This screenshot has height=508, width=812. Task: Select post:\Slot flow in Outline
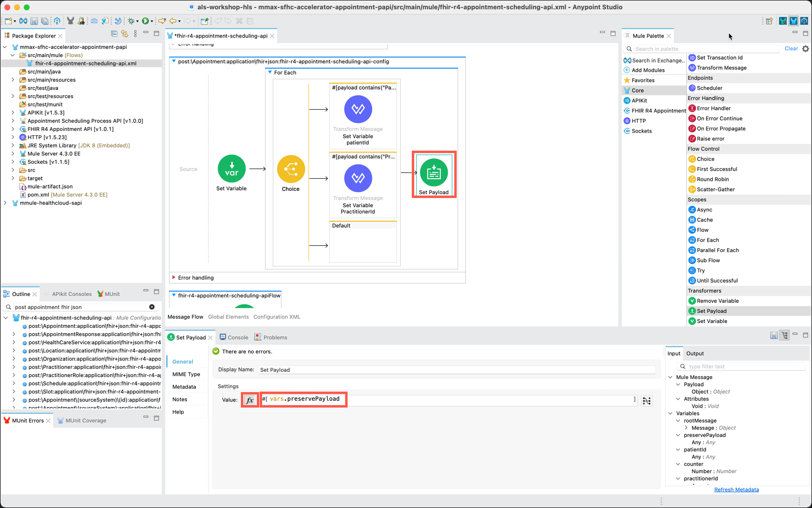(x=91, y=392)
